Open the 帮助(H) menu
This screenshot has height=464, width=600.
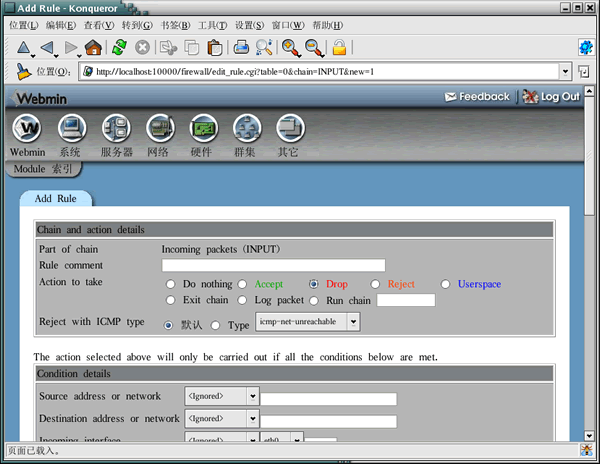328,25
